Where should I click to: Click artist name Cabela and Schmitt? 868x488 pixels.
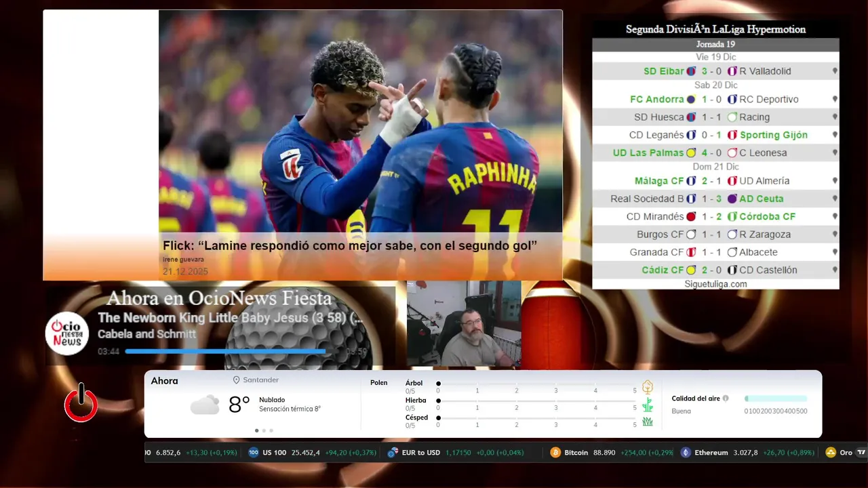click(146, 334)
